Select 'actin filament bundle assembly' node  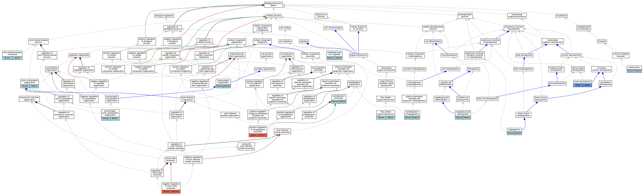pos(282,131)
